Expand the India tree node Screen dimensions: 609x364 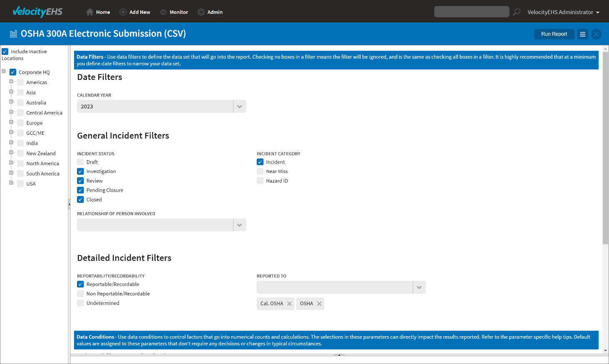click(11, 142)
